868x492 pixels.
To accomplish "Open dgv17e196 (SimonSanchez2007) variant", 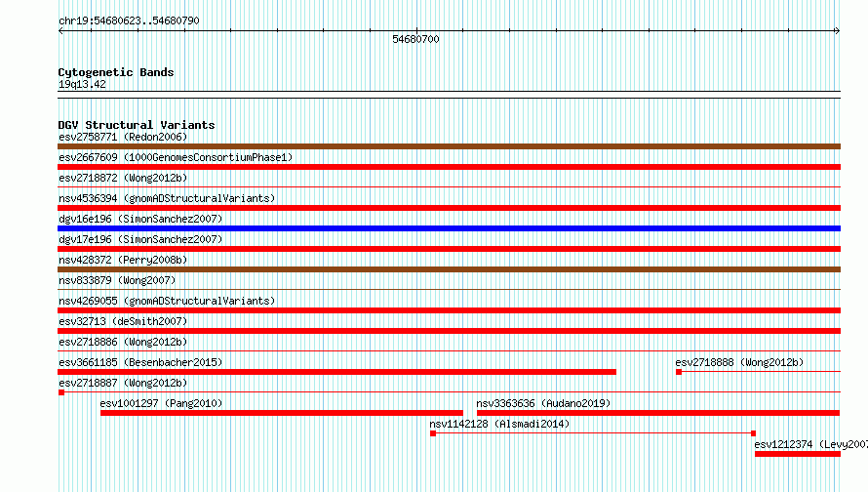I will point(140,239).
